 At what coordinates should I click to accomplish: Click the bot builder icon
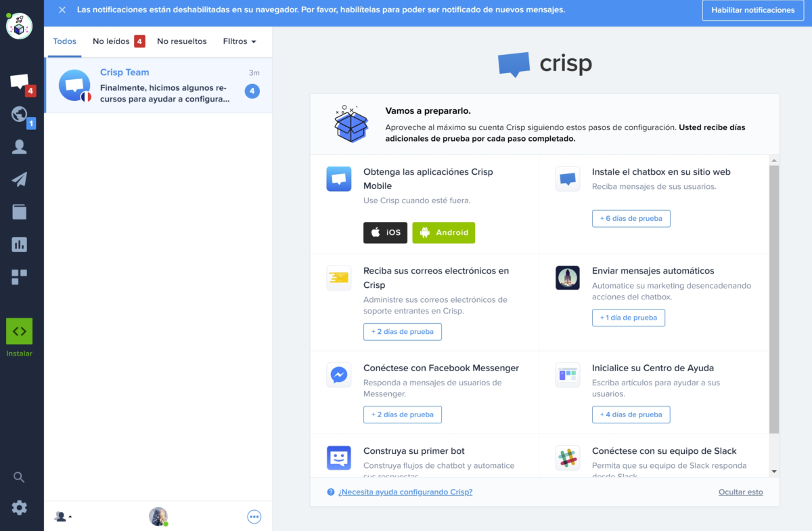coord(339,458)
